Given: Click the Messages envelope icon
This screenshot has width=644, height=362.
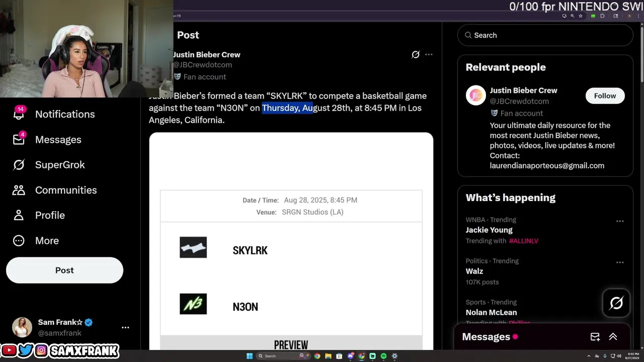Looking at the screenshot, I should 19,139.
